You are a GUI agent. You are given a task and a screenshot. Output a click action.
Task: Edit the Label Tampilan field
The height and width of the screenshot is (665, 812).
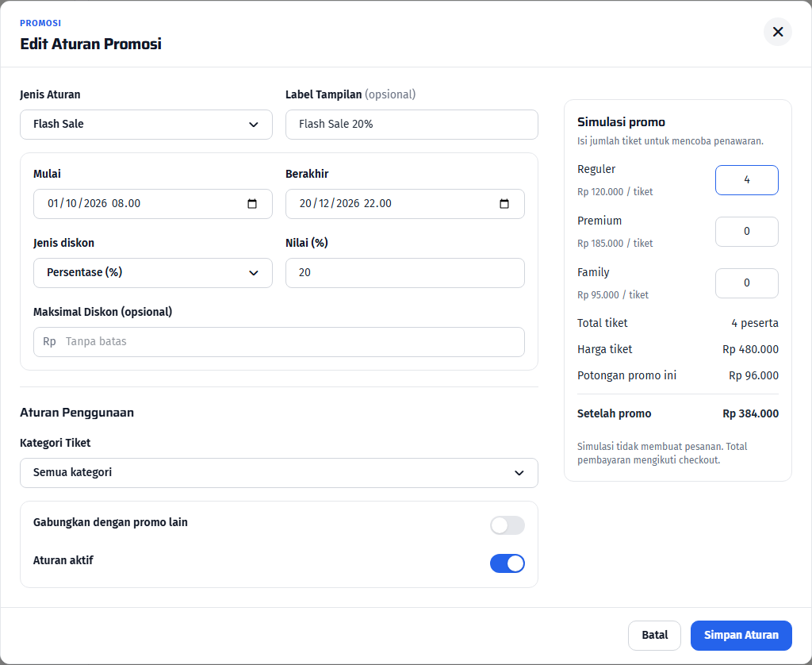point(412,125)
